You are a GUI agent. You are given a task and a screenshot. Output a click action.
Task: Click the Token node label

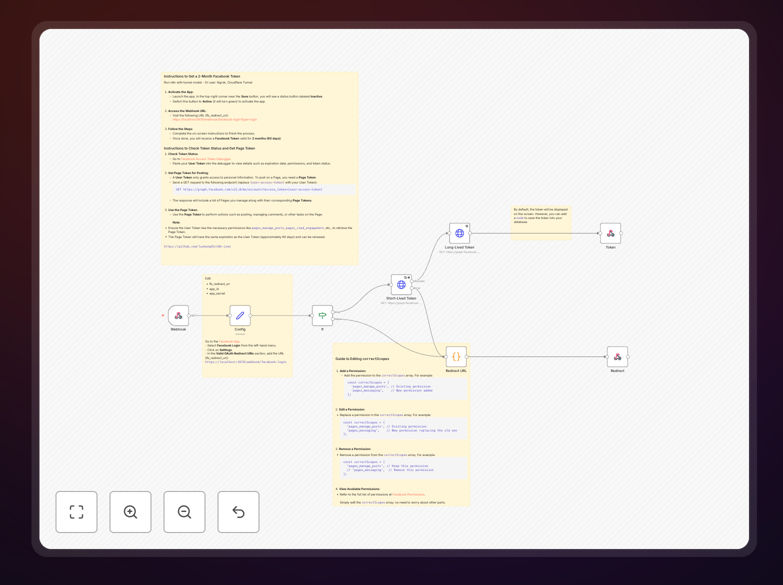(x=610, y=247)
